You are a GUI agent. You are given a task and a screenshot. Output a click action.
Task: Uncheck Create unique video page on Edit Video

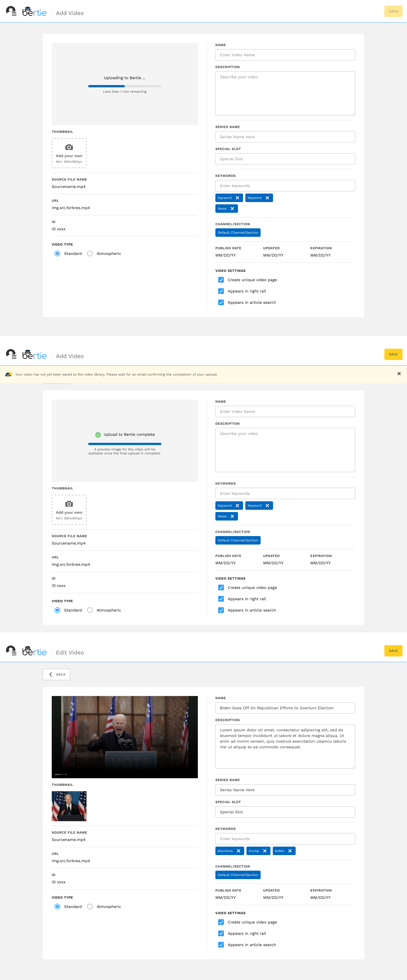[x=221, y=922]
